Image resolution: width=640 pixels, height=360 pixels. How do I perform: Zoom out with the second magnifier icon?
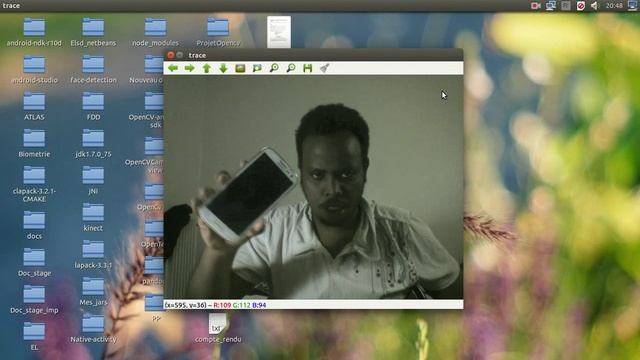click(291, 68)
